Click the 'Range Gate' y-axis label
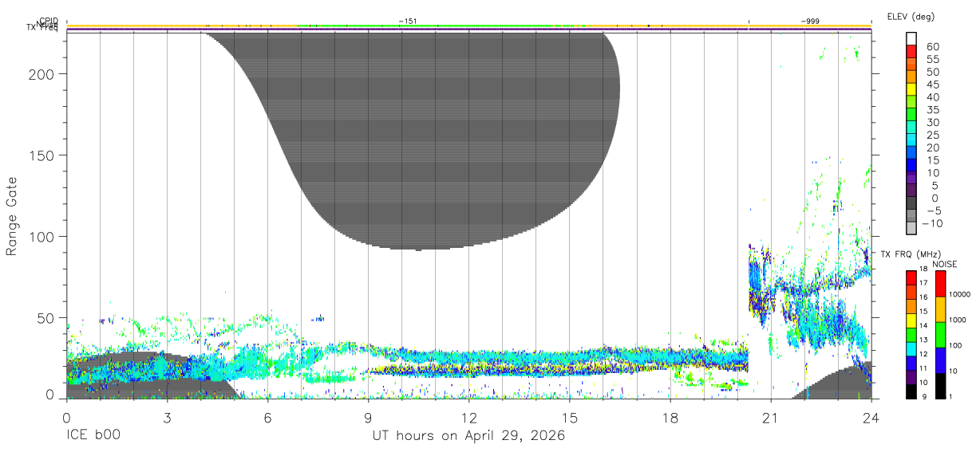This screenshot has width=980, height=452. pyautogui.click(x=12, y=215)
